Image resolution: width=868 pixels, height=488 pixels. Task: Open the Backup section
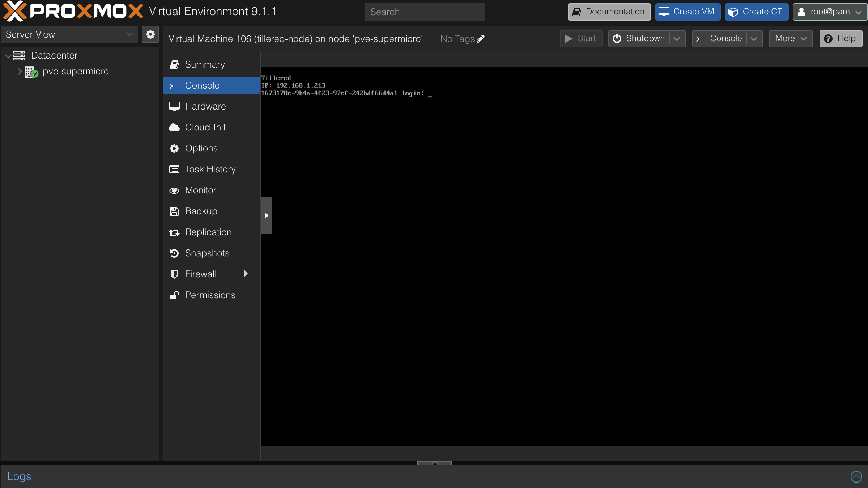[x=212, y=211]
